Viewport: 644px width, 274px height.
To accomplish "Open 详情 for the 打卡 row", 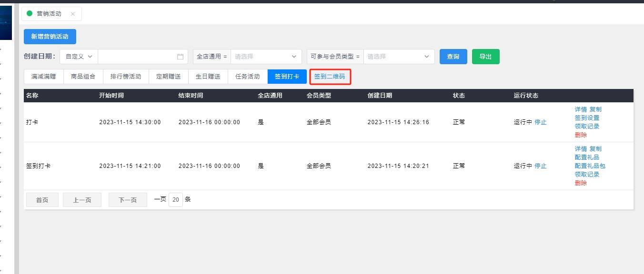I will 581,109.
